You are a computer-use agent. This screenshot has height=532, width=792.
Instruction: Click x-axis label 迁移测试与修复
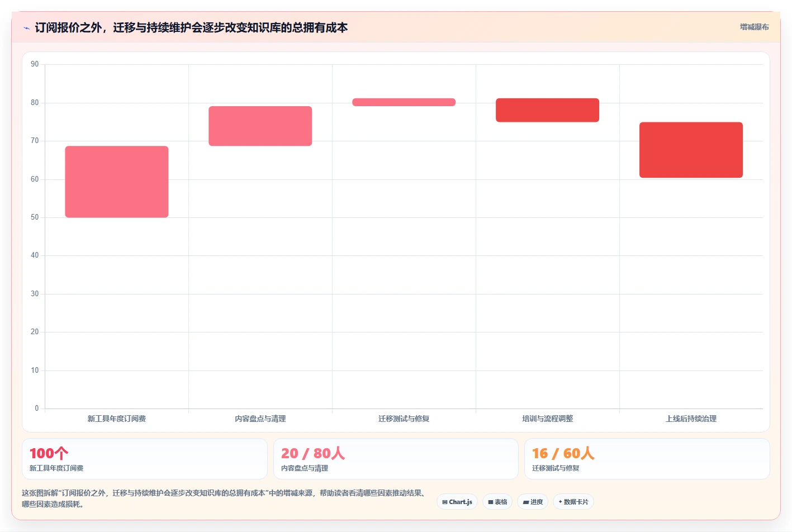pos(404,419)
